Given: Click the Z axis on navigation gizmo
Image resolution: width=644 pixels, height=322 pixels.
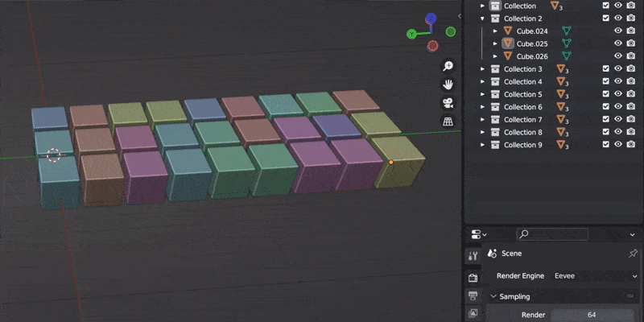Looking at the screenshot, I should coord(432,18).
